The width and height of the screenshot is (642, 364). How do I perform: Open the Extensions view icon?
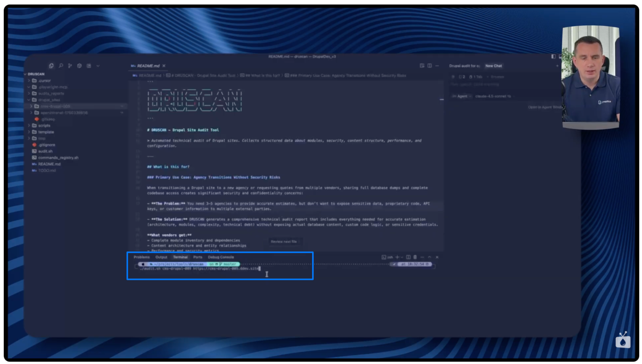click(89, 65)
